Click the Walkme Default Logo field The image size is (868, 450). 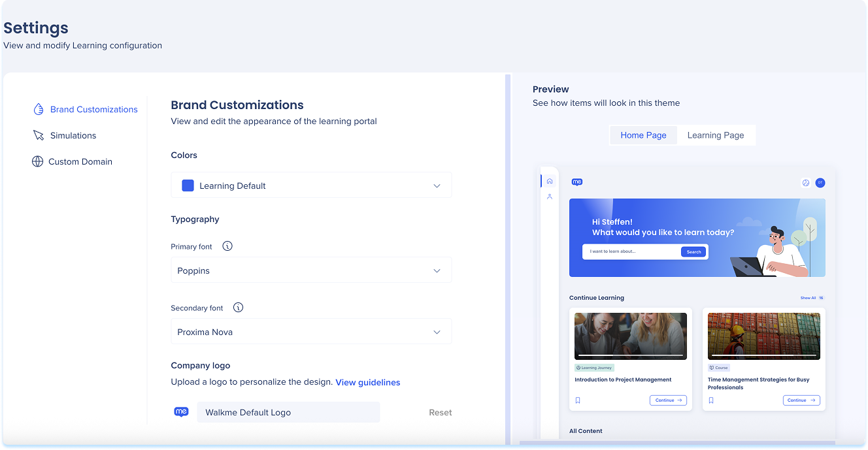[288, 412]
